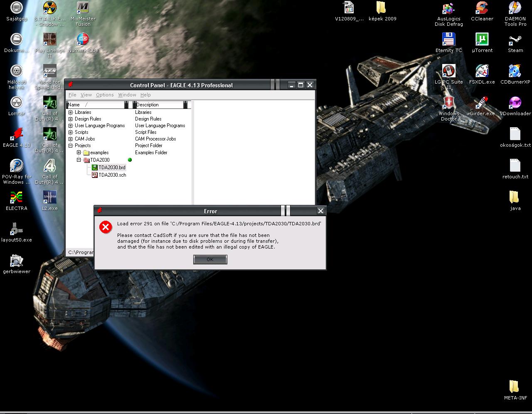The height and width of the screenshot is (414, 532).
Task: Open Numark Cue shortcut
Action: 83,43
